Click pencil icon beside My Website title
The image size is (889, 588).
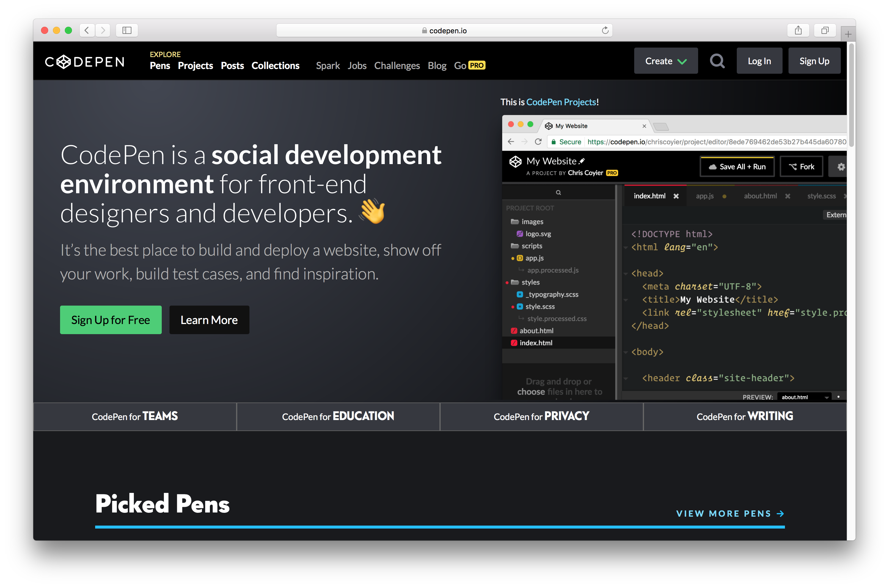[x=582, y=161]
